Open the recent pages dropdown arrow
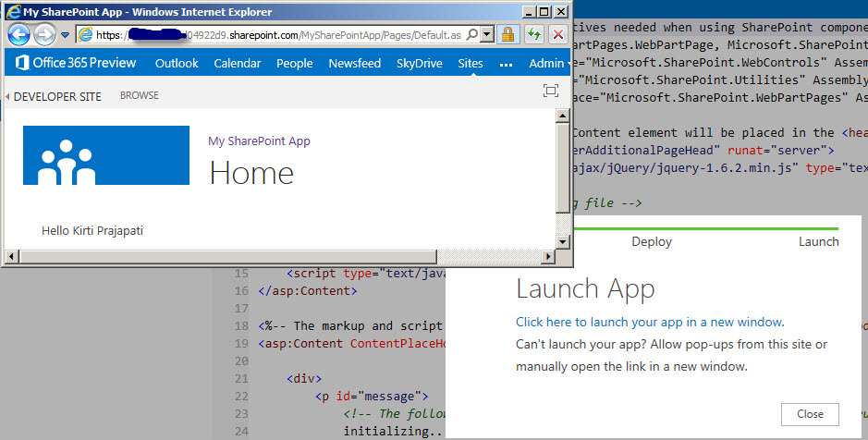 coord(64,35)
